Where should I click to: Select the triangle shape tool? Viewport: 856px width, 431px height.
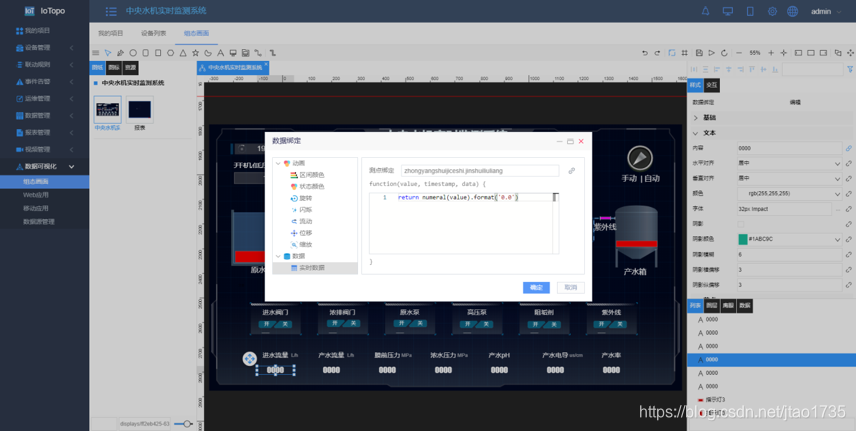click(x=183, y=53)
